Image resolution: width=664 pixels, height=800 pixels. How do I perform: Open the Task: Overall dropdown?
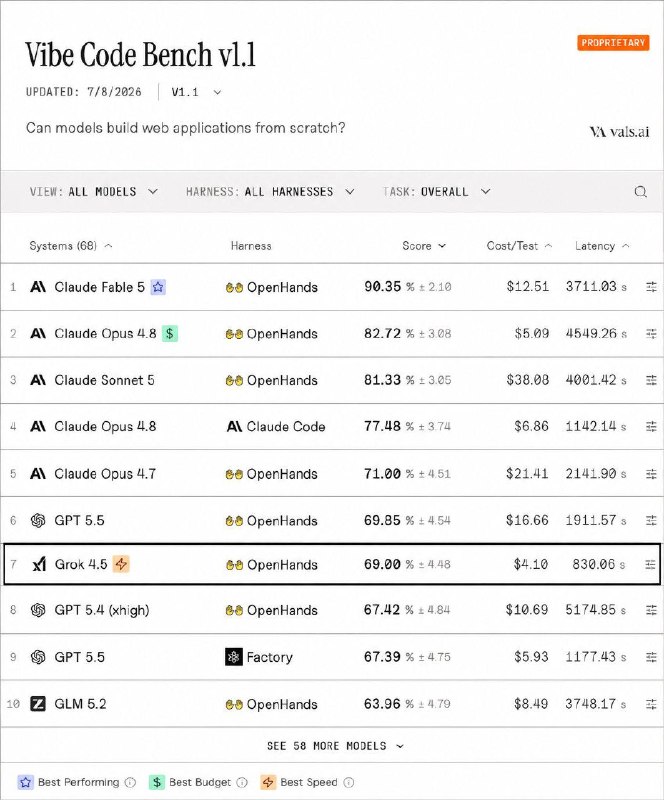[x=436, y=192]
